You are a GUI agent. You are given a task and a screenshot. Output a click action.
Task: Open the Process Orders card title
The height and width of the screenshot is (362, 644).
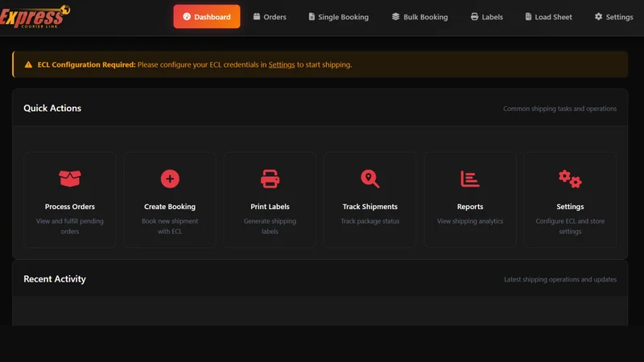(x=70, y=207)
